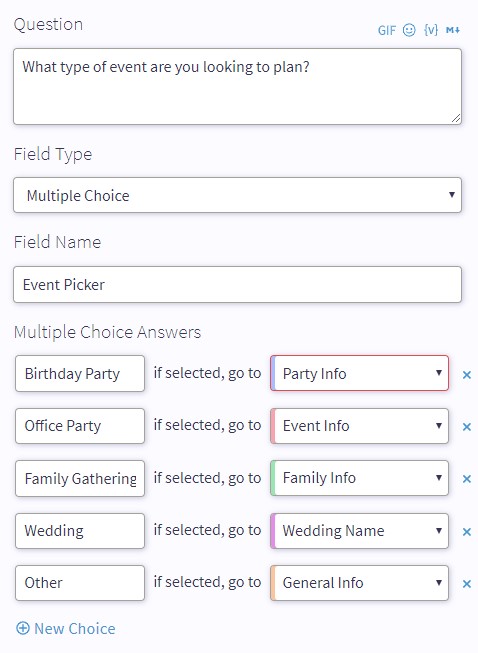Expand the General Info dropdown
The height and width of the screenshot is (653, 478).
click(x=359, y=583)
